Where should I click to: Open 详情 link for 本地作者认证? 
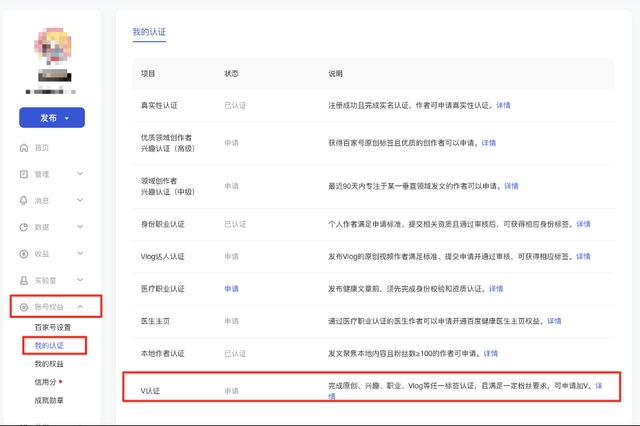[491, 353]
